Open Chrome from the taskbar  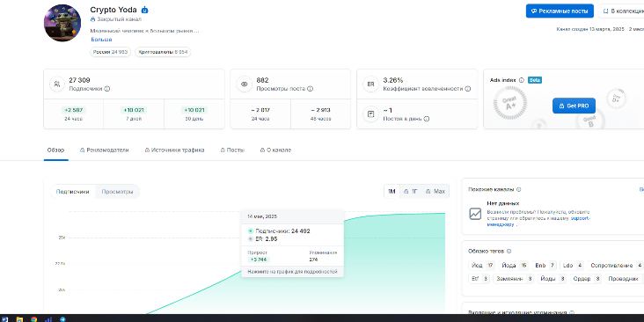click(33, 318)
